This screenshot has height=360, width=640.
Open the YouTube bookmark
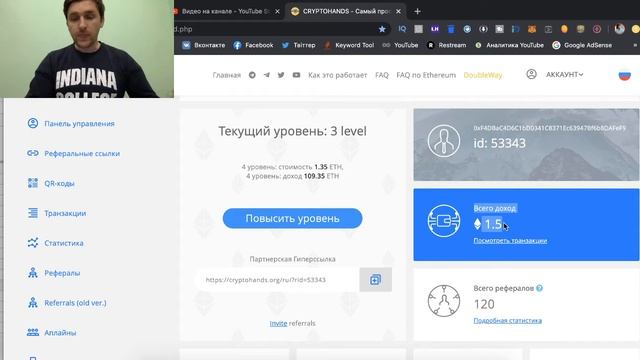coord(400,45)
